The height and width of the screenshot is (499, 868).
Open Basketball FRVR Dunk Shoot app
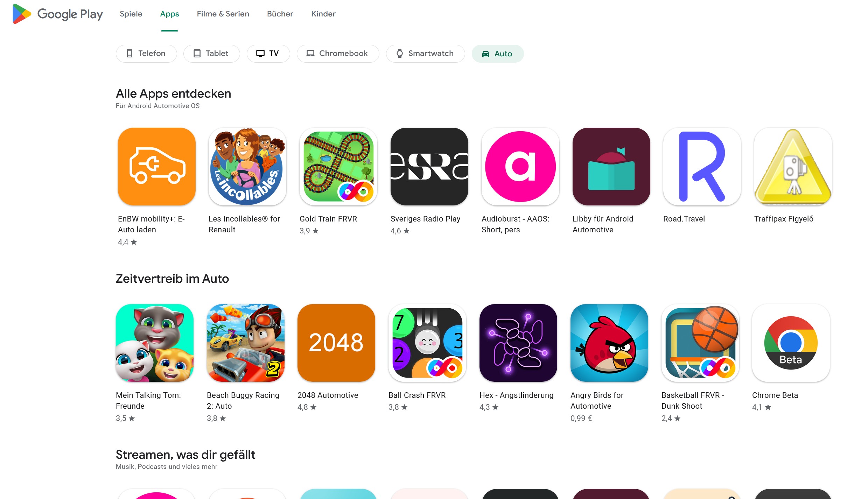[701, 343]
